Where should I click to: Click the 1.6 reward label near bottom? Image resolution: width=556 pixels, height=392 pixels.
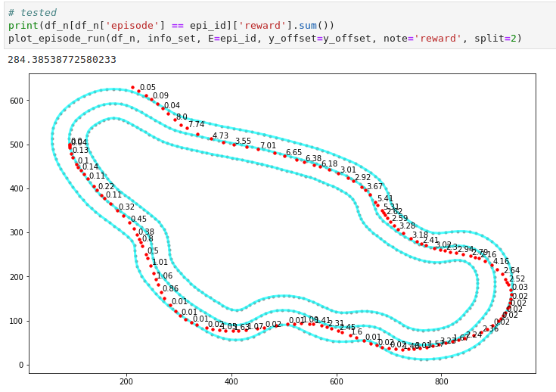point(356,332)
